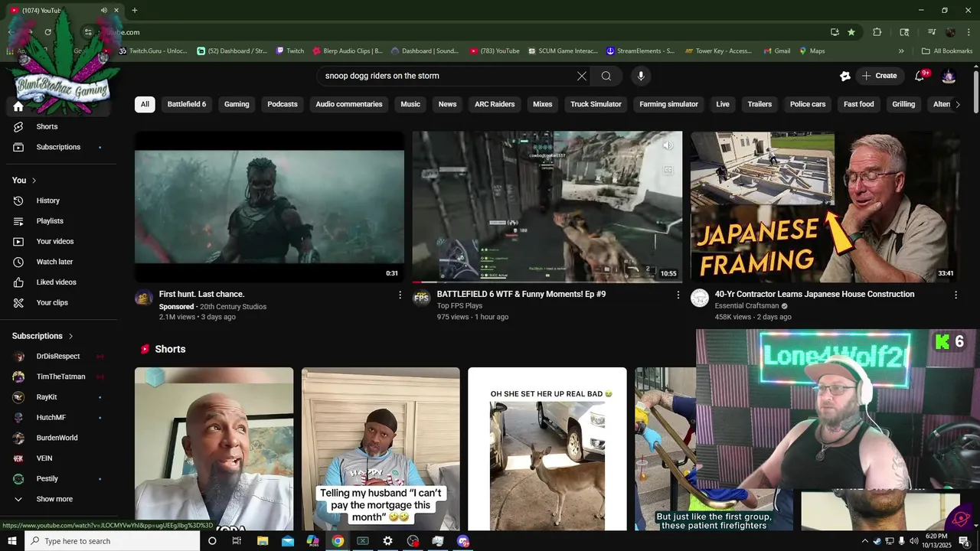980x551 pixels.
Task: Mute the YouTube browser tab audio
Action: [104, 10]
